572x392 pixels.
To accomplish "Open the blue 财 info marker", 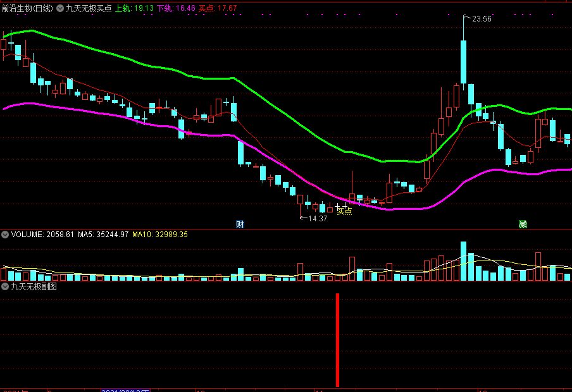I will pyautogui.click(x=240, y=224).
